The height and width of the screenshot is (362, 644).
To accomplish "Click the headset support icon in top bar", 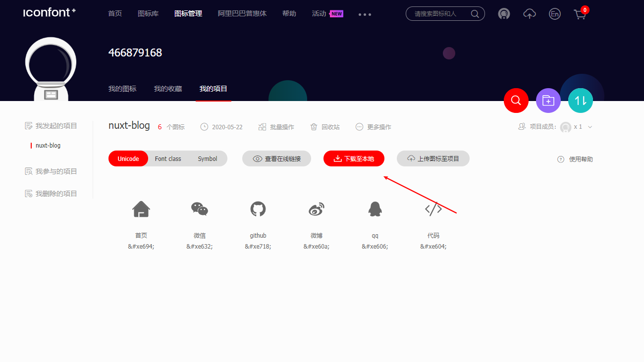I will point(504,14).
